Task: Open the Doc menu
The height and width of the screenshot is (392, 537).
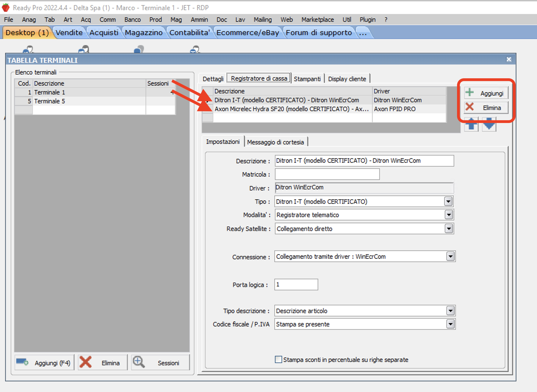Action: [222, 19]
